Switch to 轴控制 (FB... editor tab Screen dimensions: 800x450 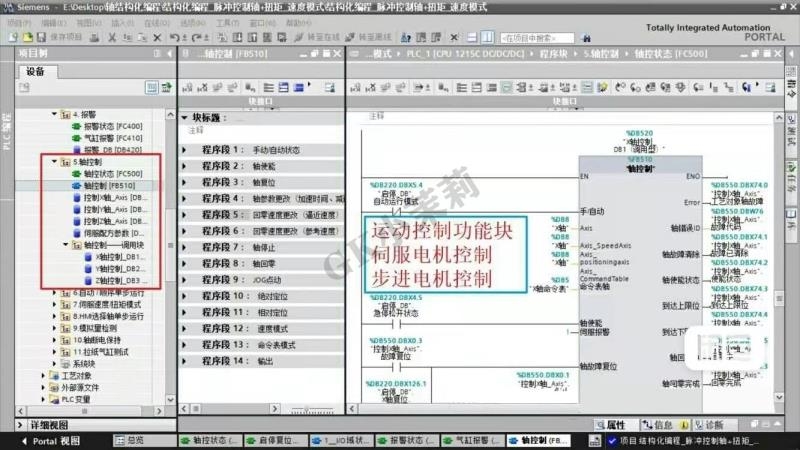(x=538, y=440)
